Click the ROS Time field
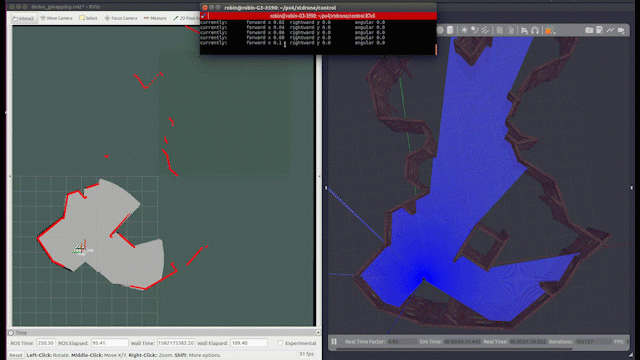The height and width of the screenshot is (360, 640). click(46, 343)
